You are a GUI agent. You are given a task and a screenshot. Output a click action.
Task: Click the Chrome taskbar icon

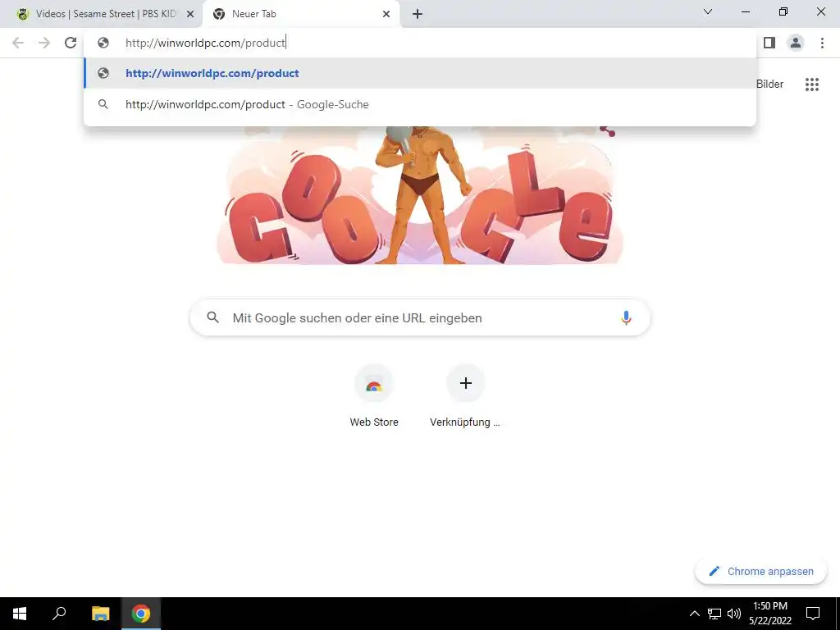tap(141, 614)
